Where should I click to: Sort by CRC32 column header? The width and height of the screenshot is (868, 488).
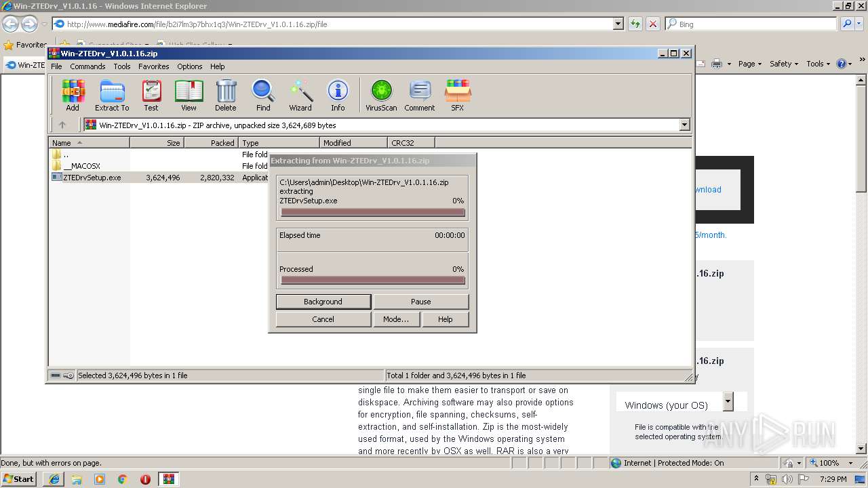click(412, 143)
